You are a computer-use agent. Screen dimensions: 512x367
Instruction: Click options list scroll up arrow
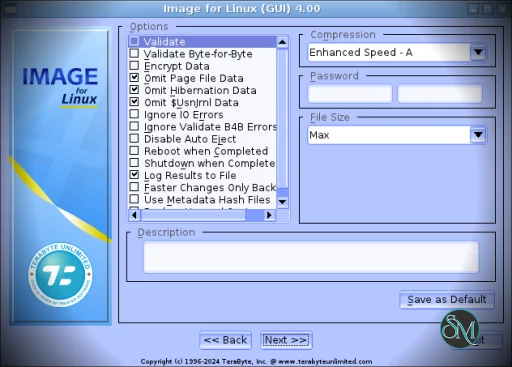(282, 42)
